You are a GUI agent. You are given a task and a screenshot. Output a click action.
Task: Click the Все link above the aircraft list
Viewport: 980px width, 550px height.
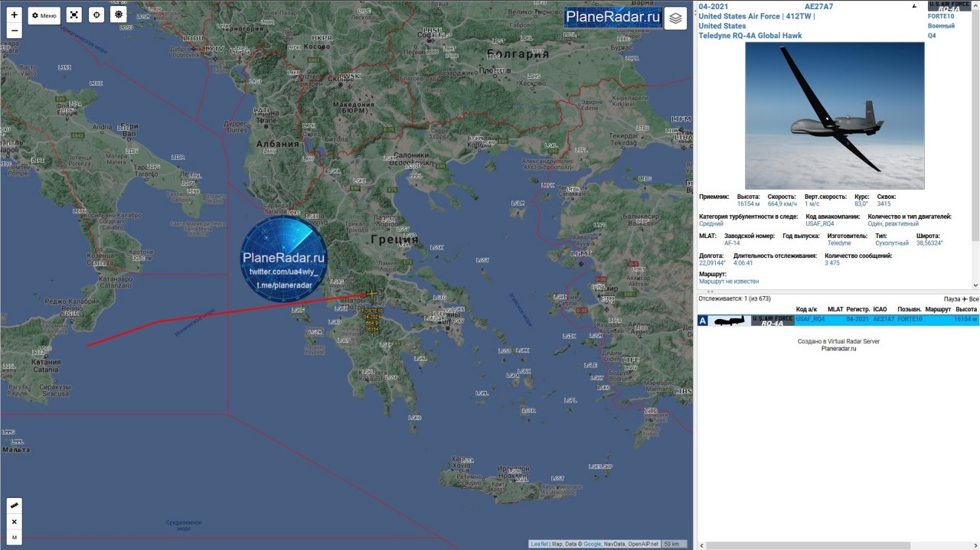pyautogui.click(x=973, y=299)
